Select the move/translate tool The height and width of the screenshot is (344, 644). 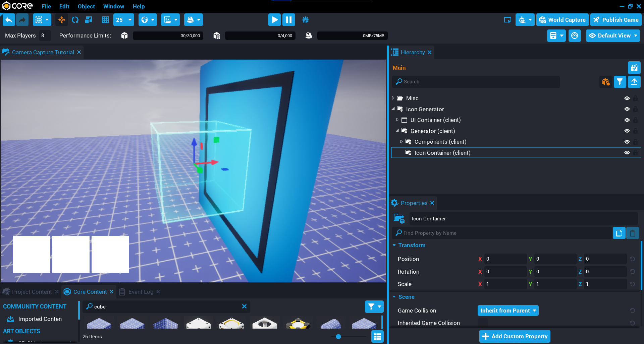click(62, 20)
